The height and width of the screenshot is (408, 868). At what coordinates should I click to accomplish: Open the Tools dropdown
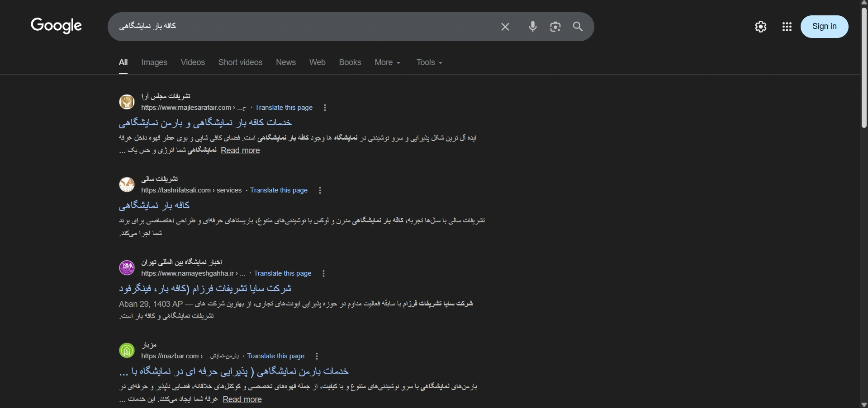[x=429, y=62]
